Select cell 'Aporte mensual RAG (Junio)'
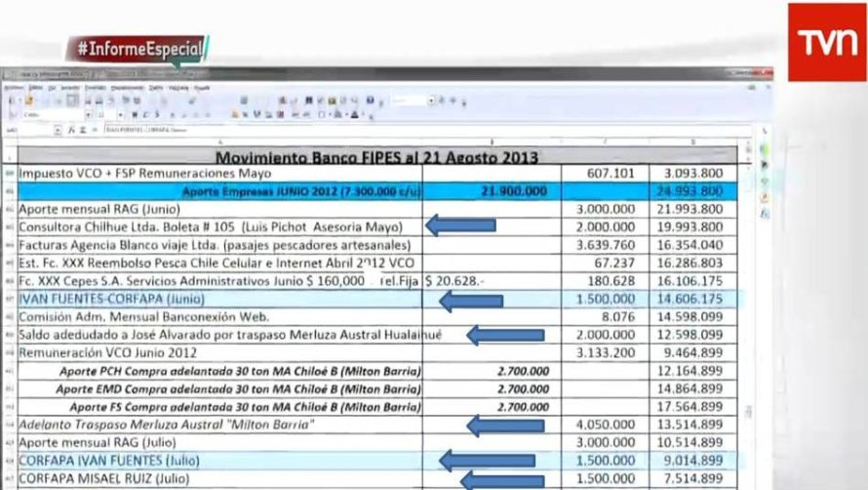The width and height of the screenshot is (868, 490). click(x=219, y=210)
